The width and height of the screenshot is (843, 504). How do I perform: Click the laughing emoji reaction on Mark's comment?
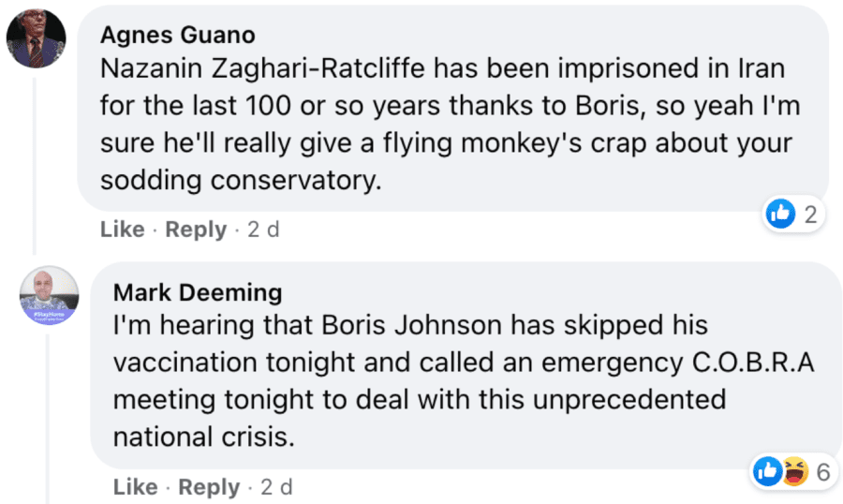tap(793, 473)
